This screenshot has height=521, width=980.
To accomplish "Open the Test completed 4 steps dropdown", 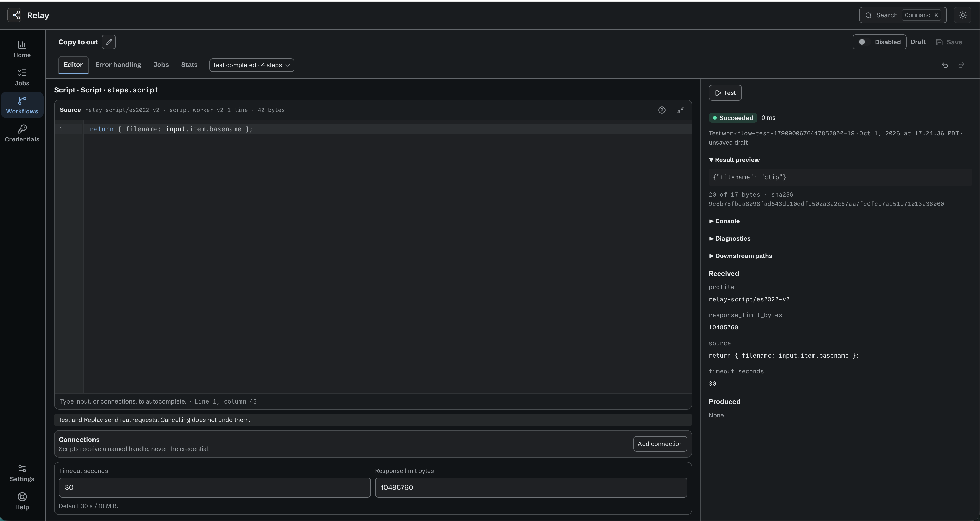I will pyautogui.click(x=251, y=65).
